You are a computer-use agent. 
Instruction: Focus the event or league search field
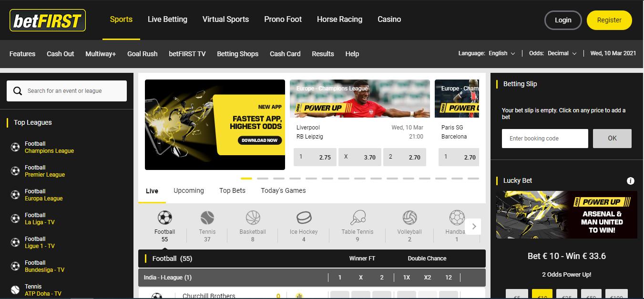click(67, 91)
